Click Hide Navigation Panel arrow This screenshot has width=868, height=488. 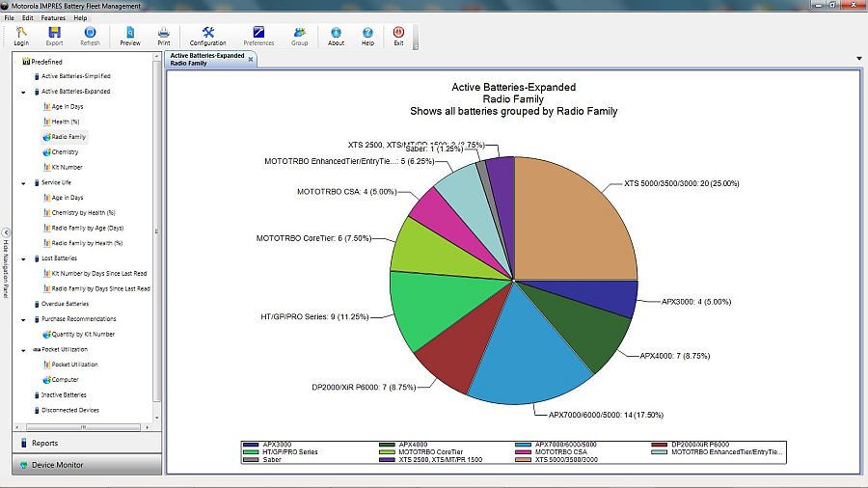(x=6, y=232)
